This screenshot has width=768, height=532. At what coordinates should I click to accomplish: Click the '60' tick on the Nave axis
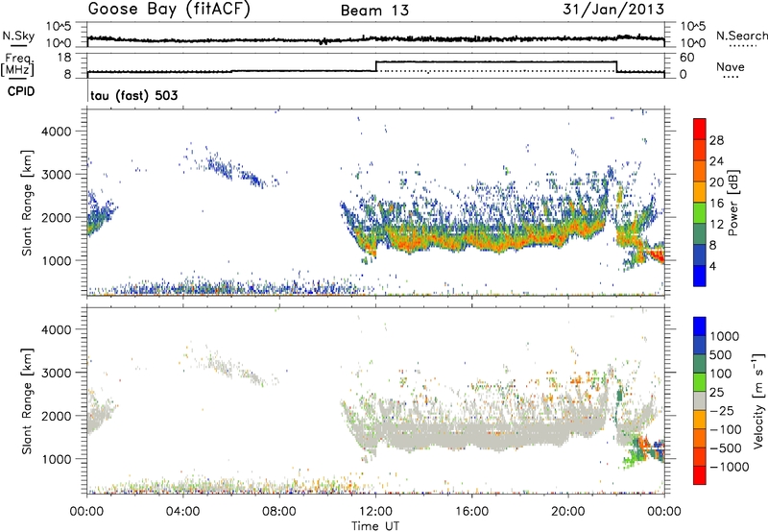686,58
